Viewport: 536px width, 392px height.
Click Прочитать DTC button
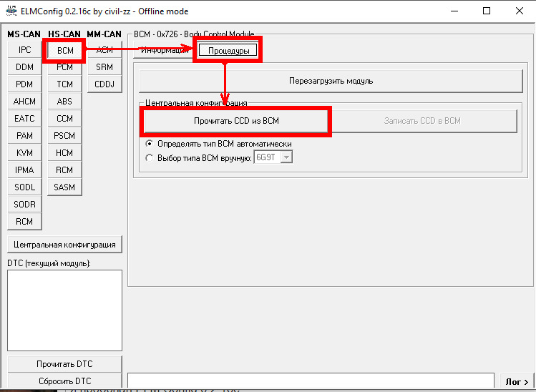[64, 364]
